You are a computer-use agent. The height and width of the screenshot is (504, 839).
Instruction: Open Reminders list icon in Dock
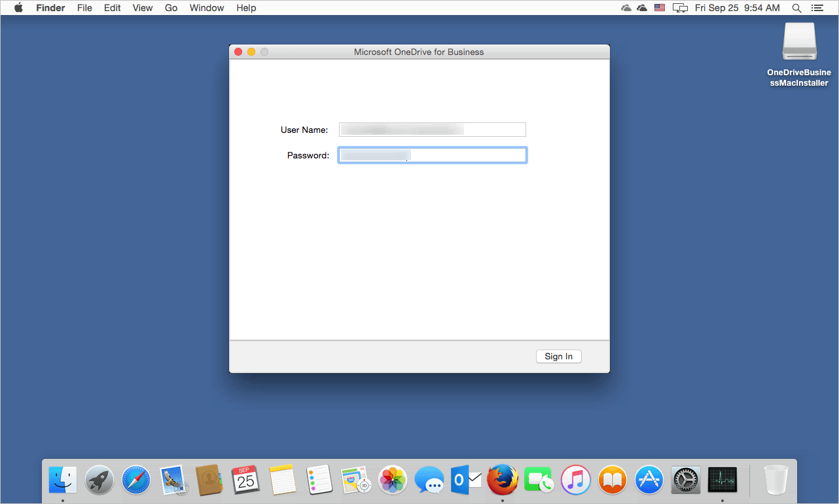(319, 480)
